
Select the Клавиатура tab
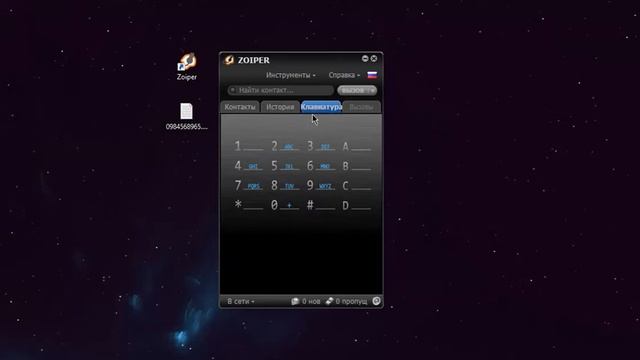pos(321,107)
